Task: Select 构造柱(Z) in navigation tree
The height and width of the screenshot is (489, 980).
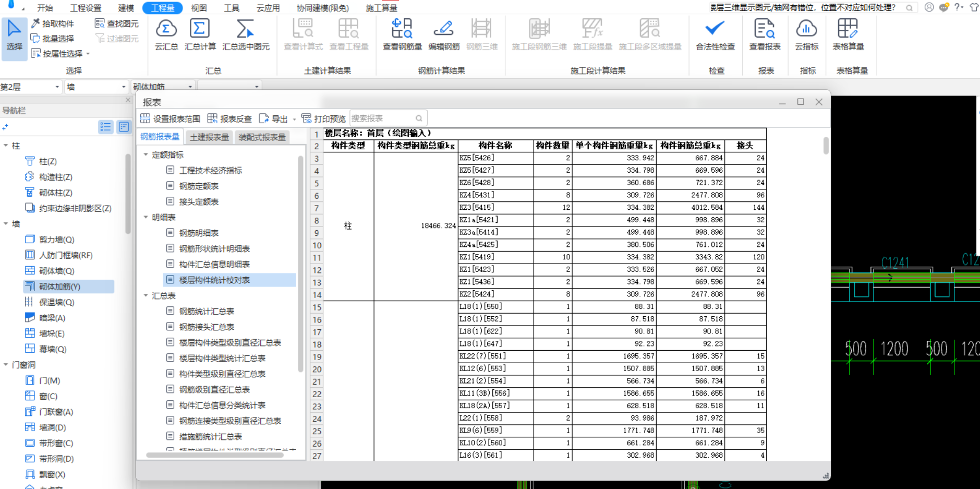Action: pos(55,177)
